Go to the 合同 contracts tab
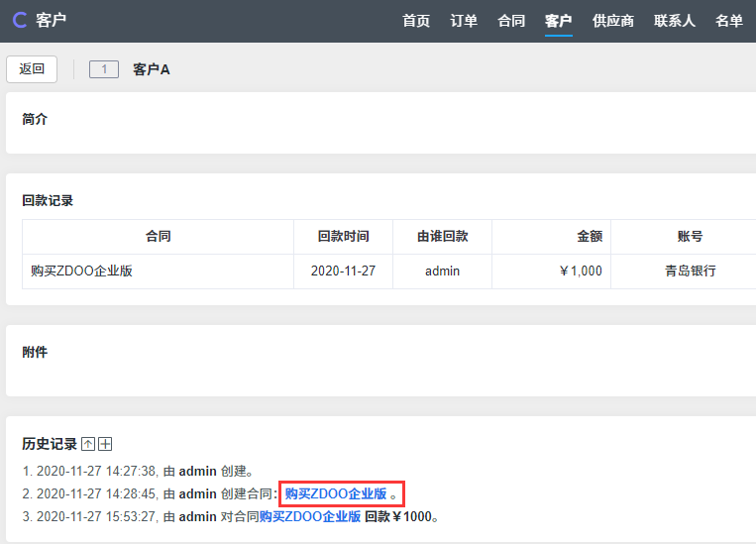The image size is (756, 544). [x=511, y=21]
